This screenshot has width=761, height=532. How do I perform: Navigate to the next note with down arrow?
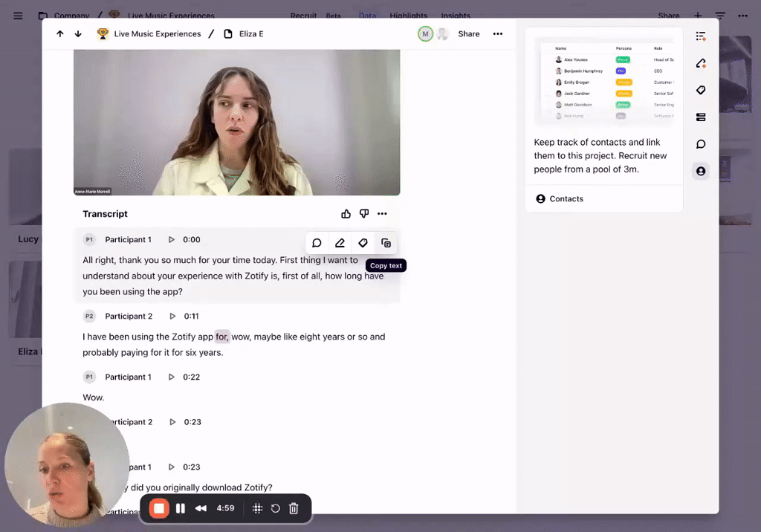pos(78,34)
